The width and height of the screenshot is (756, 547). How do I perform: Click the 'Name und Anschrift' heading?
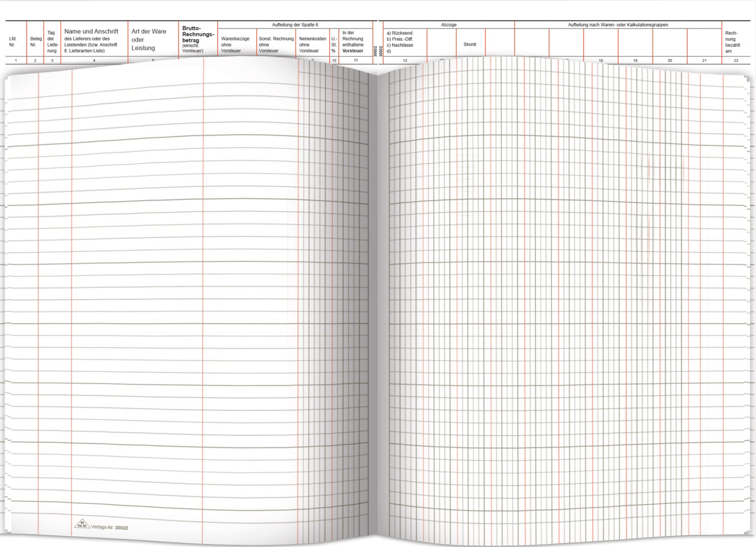click(91, 31)
